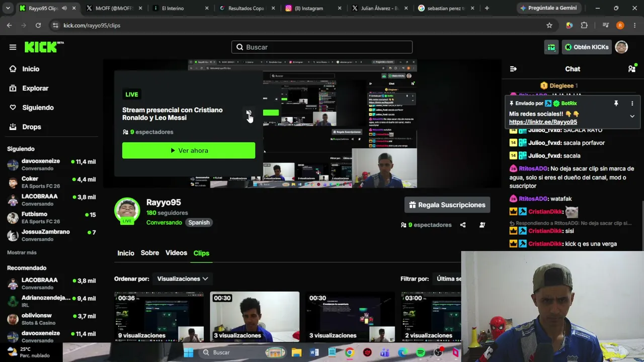Image resolution: width=644 pixels, height=362 pixels.
Task: Click the Pregúntale a Gemini button
Action: tap(548, 8)
